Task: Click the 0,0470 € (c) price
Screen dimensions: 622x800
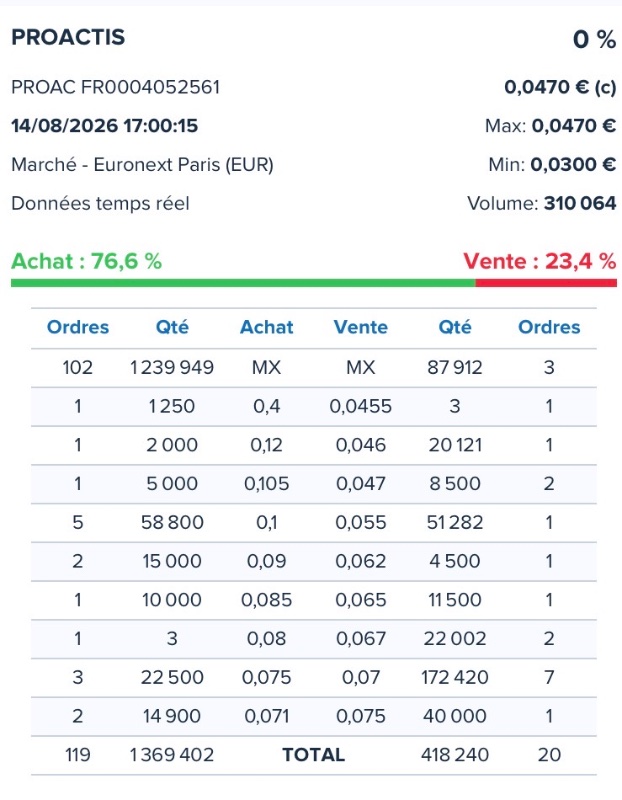Action: (560, 87)
